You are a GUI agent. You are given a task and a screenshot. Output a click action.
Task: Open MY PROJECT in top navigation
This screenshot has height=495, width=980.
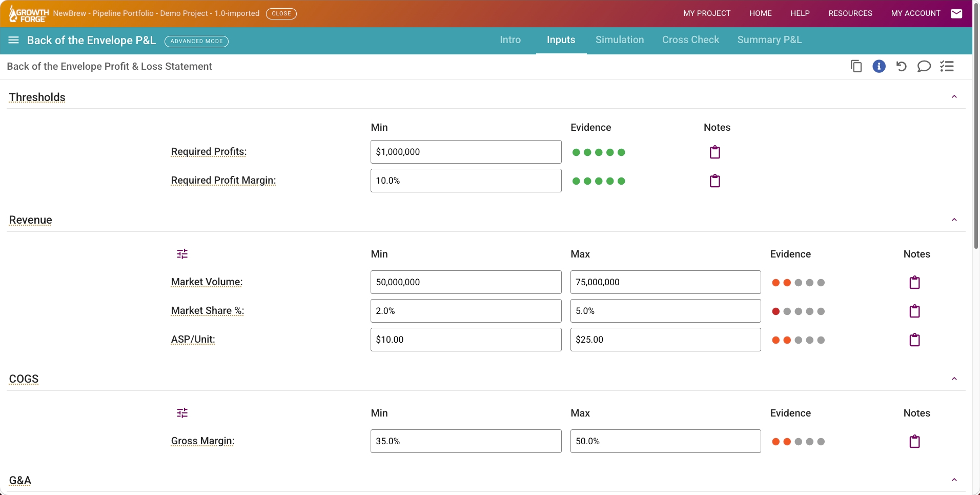click(x=707, y=13)
